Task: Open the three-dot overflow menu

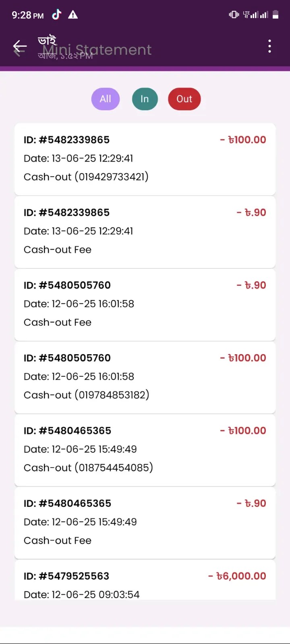Action: click(269, 46)
